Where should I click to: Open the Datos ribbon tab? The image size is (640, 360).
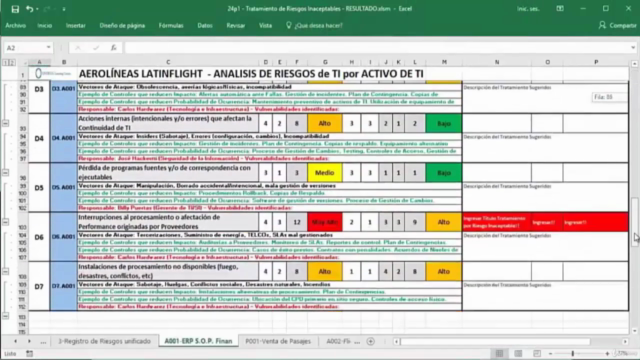(205, 25)
